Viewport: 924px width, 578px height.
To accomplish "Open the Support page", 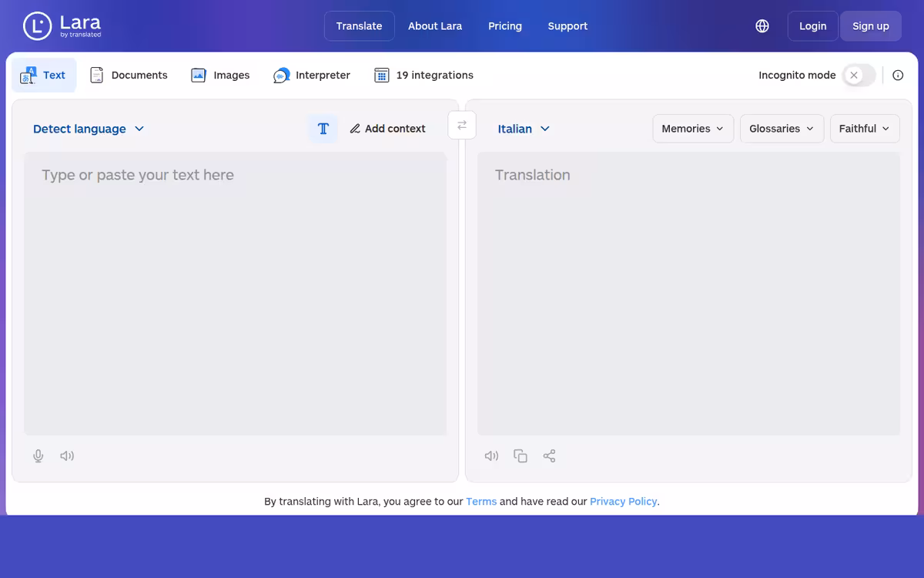I will coord(567,26).
